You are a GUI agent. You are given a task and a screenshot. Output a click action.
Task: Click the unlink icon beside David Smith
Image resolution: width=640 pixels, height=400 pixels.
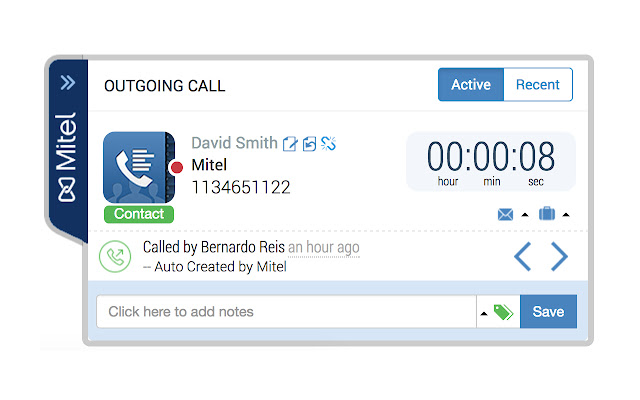pyautogui.click(x=329, y=143)
